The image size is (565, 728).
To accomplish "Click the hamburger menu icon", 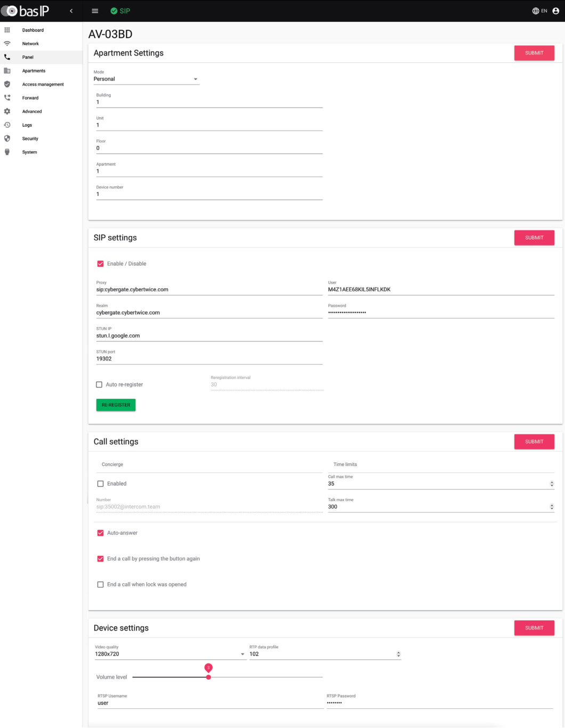I will click(x=95, y=11).
